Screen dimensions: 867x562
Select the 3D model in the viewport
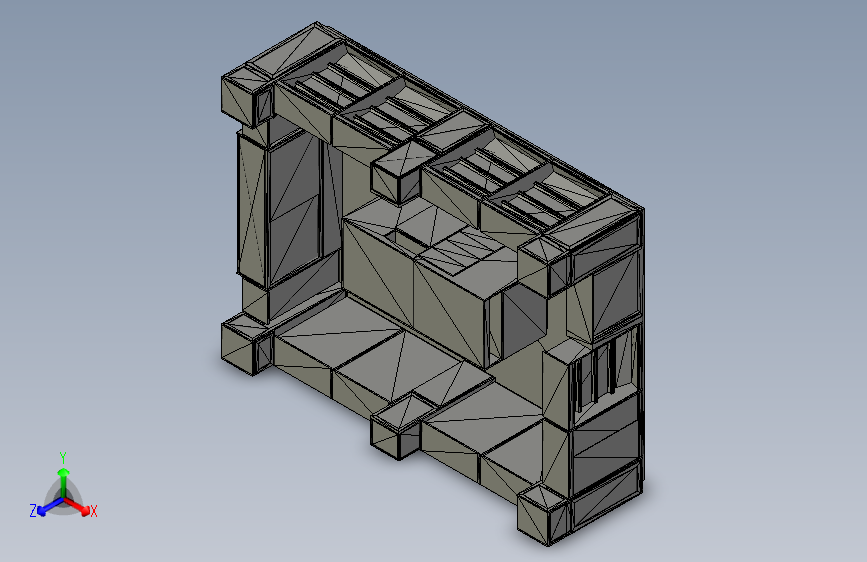pyautogui.click(x=432, y=284)
